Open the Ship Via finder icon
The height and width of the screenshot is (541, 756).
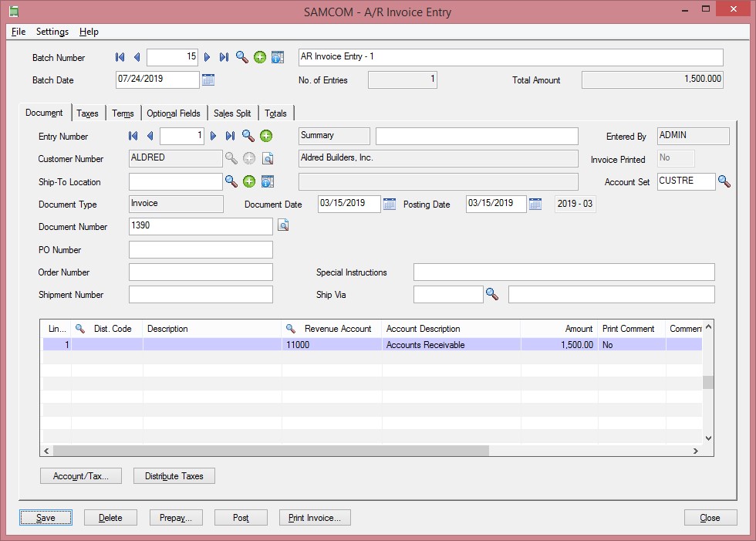click(x=491, y=294)
